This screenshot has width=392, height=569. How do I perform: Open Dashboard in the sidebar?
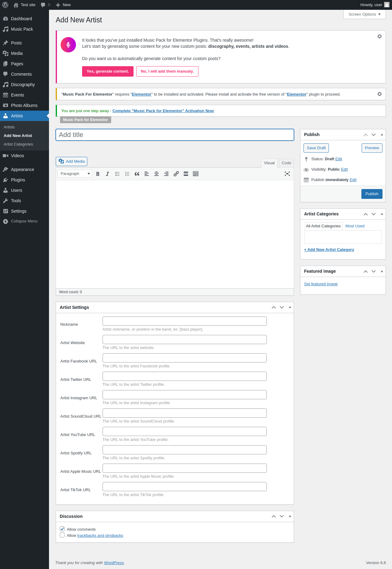pos(24,19)
